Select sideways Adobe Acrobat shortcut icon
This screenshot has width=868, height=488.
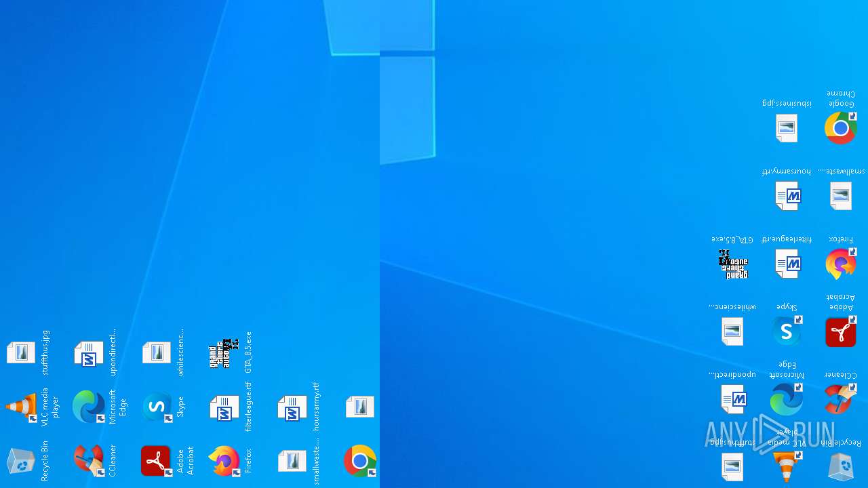157,461
